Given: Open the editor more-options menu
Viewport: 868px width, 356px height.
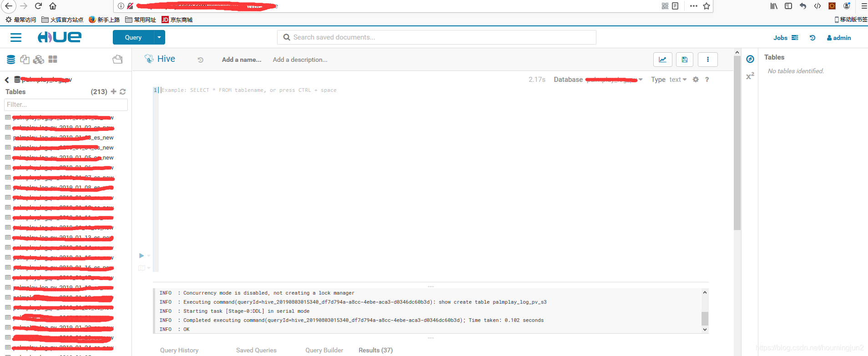Looking at the screenshot, I should click(707, 60).
